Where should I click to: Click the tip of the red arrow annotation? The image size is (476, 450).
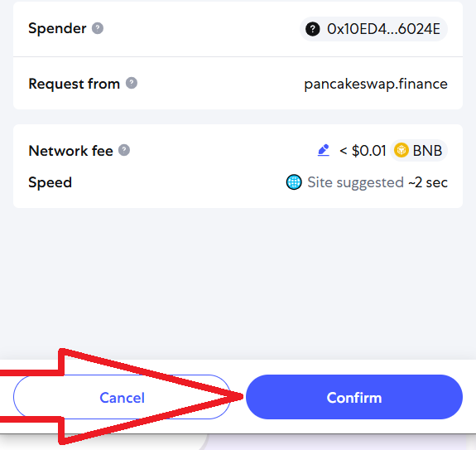coord(242,396)
